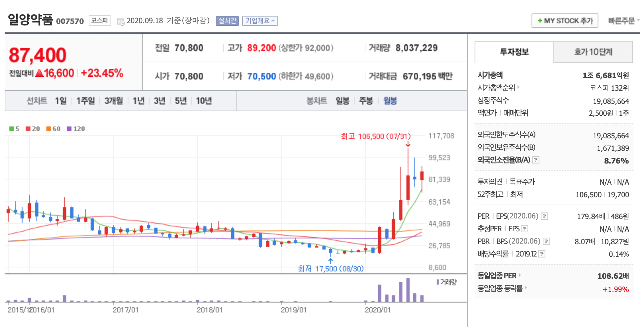Select the 3년 line chart period

point(159,101)
